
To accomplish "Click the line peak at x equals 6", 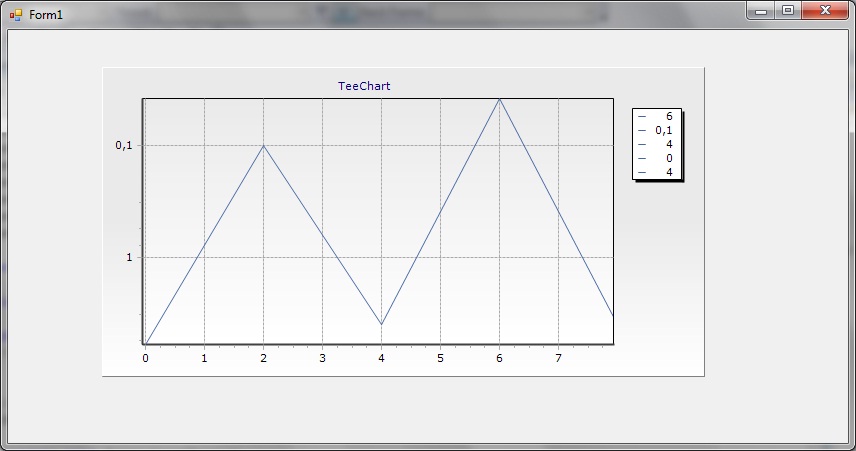I will pos(499,99).
